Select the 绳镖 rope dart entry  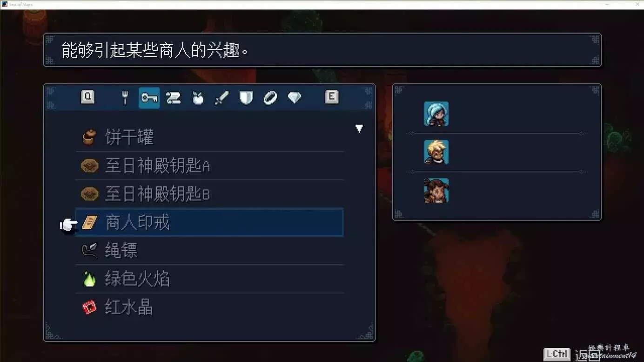[x=209, y=251]
